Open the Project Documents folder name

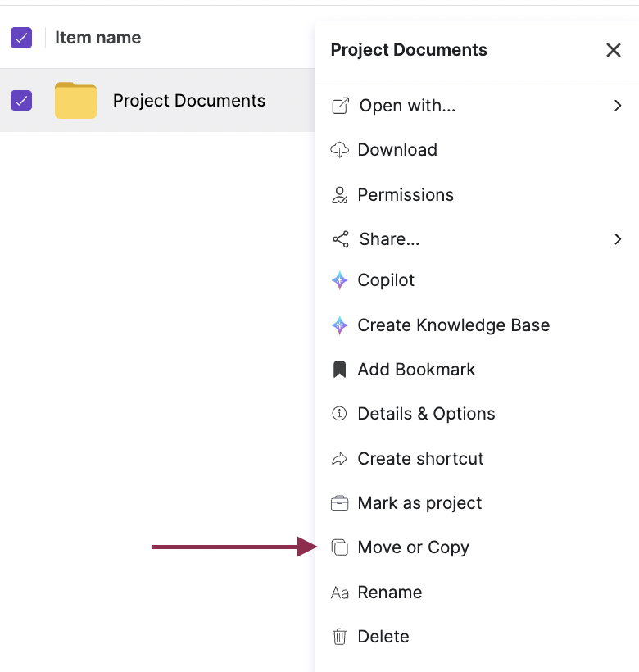[x=189, y=101]
